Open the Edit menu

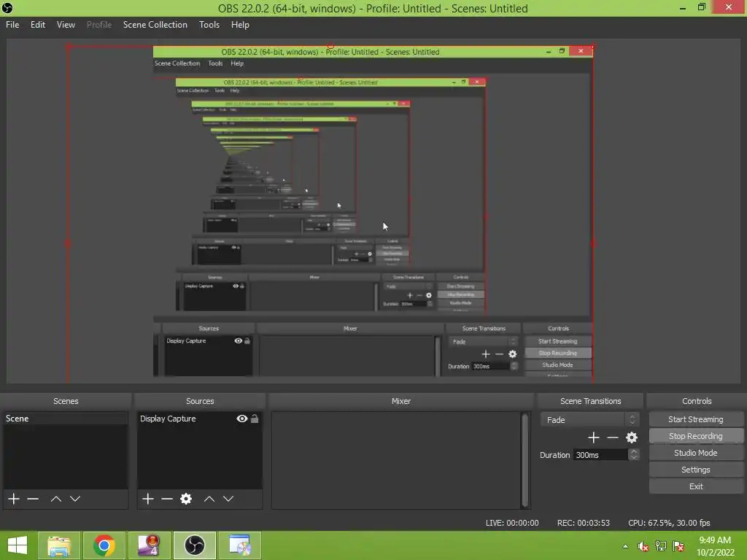(38, 25)
